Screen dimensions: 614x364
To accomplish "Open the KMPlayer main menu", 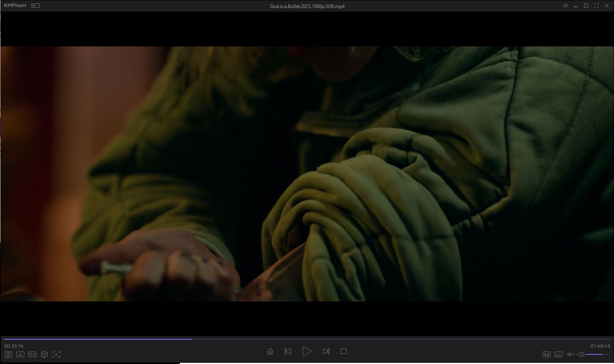I will [x=15, y=6].
